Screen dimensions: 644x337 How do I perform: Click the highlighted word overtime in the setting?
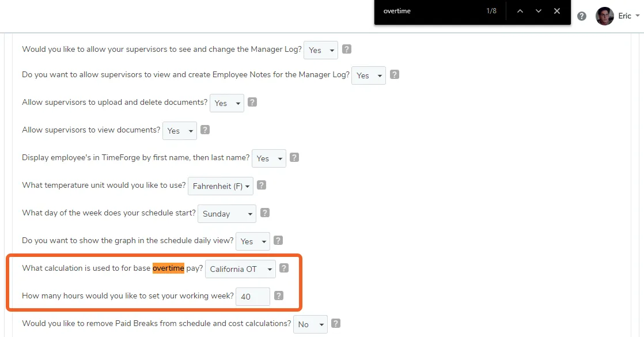point(168,268)
